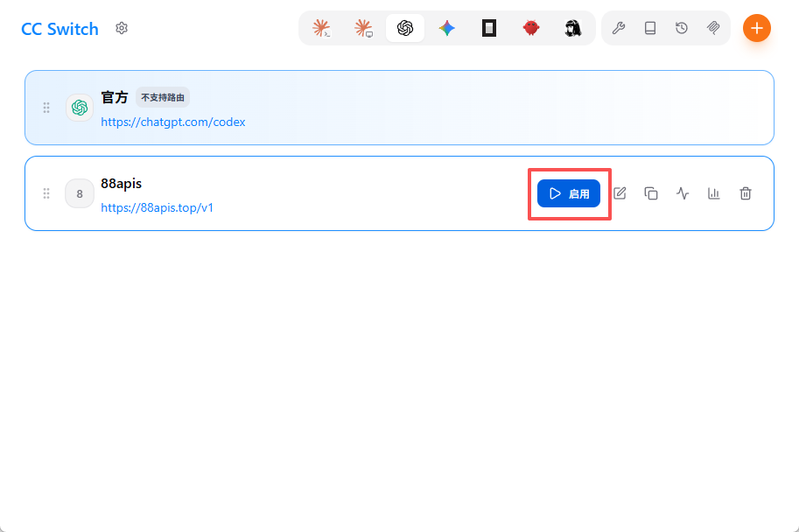The width and height of the screenshot is (799, 532).
Task: Add a new provider with orange plus
Action: 757,28
